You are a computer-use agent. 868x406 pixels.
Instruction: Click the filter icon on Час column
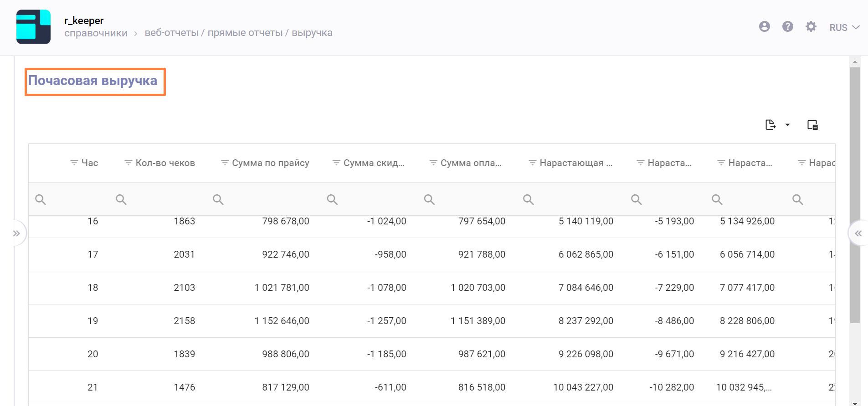[74, 163]
